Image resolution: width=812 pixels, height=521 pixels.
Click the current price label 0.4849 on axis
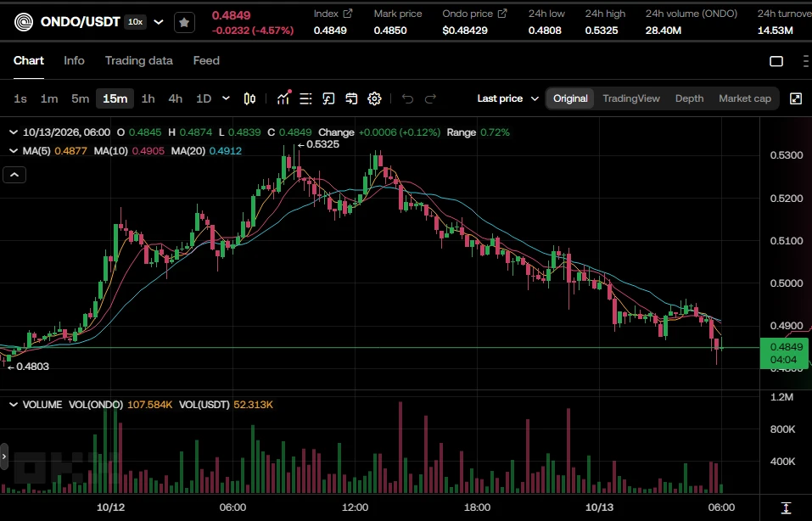[785, 353]
